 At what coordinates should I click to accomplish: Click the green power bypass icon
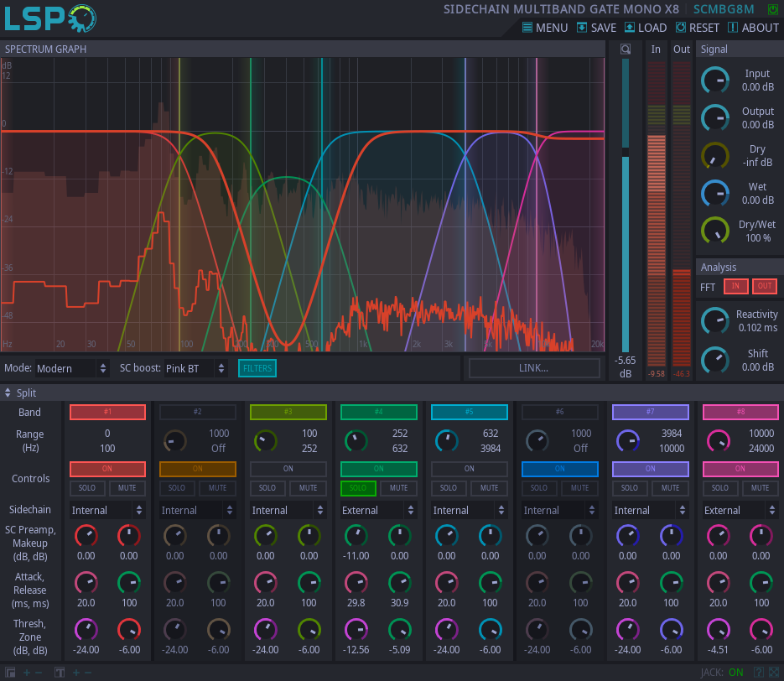coord(773,9)
